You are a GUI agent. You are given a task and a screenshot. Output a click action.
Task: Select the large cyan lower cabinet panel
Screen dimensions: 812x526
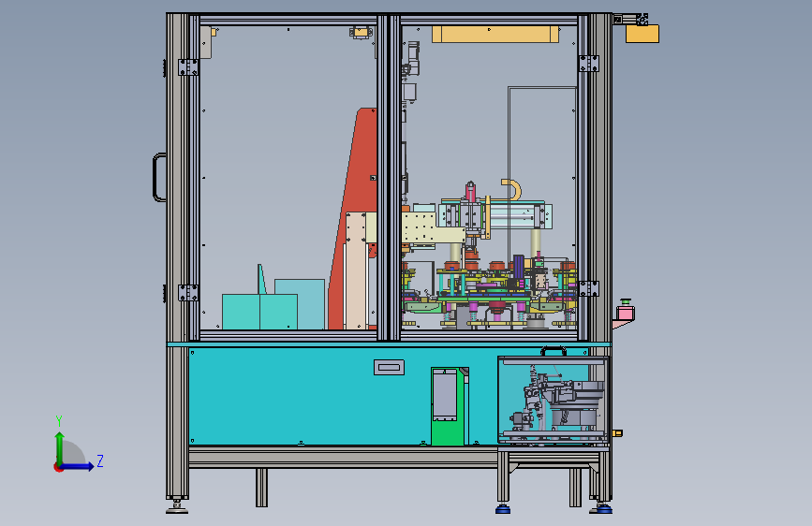point(311,396)
